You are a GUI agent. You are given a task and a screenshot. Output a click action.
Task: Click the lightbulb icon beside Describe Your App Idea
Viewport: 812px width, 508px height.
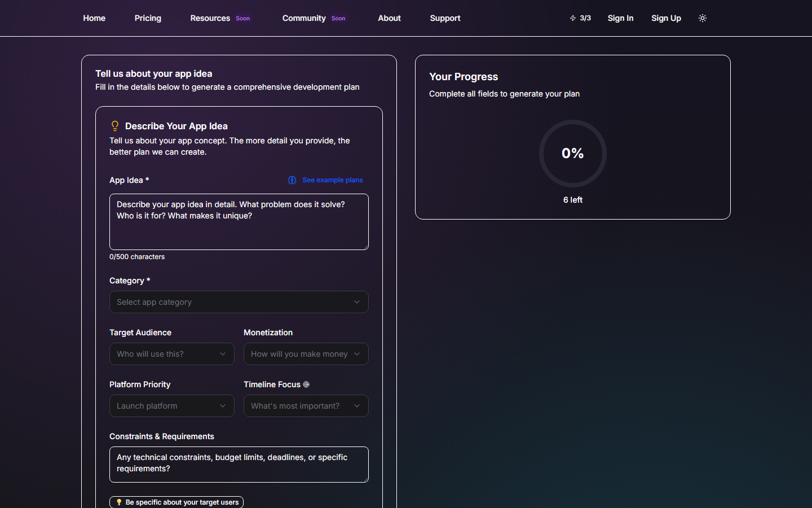pos(115,125)
